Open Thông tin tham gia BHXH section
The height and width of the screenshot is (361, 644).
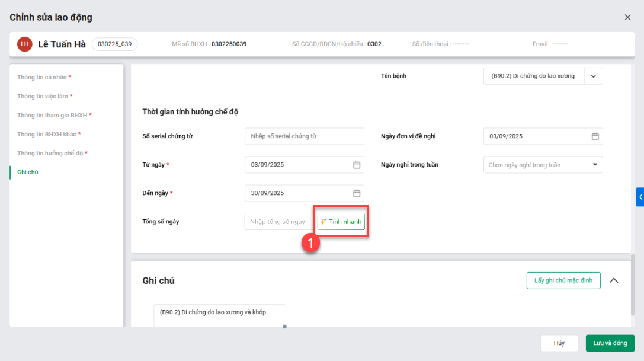(x=54, y=115)
